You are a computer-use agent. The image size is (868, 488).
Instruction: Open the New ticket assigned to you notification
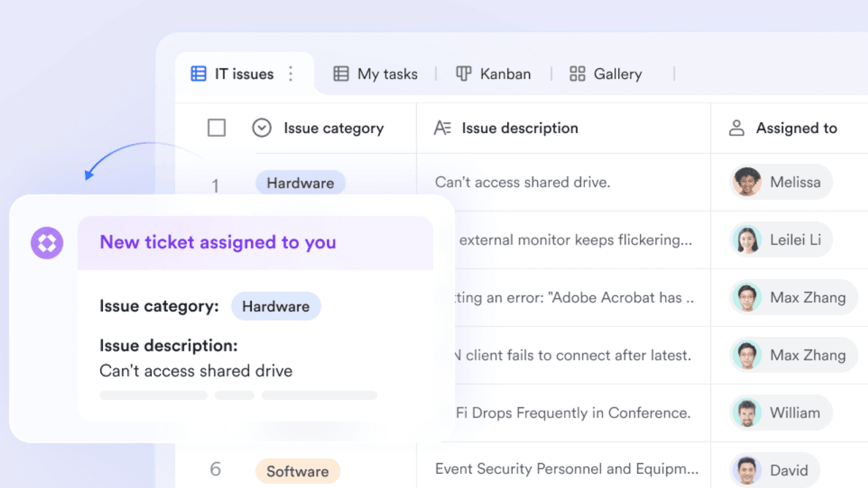pyautogui.click(x=218, y=242)
